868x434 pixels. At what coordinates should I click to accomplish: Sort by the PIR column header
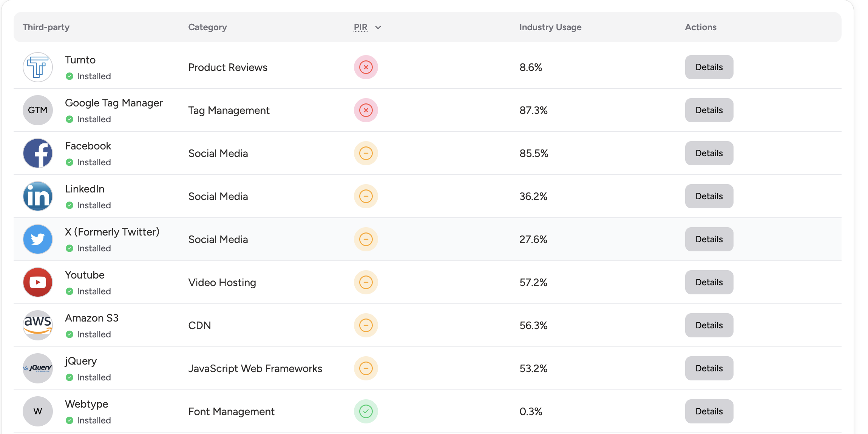click(361, 27)
